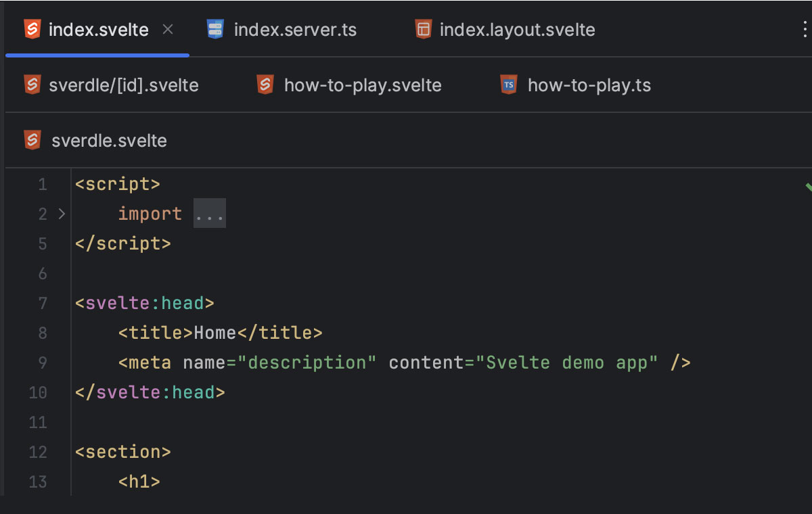Switch to the index.svelte tab
812x514 pixels.
coord(97,30)
